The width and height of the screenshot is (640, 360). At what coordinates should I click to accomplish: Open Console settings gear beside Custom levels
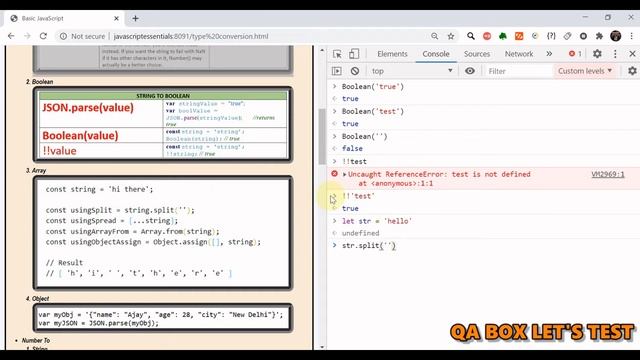[x=632, y=71]
